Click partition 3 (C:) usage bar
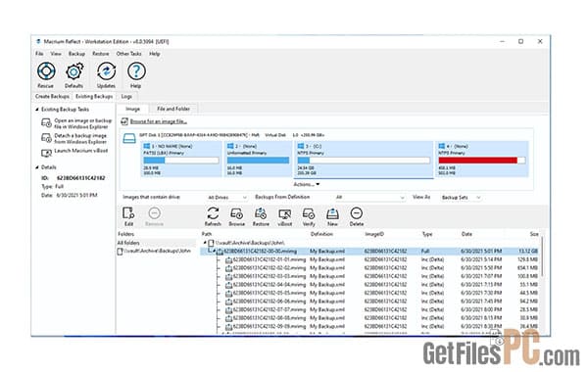Viewport: 588px width, 372px height. (364, 161)
